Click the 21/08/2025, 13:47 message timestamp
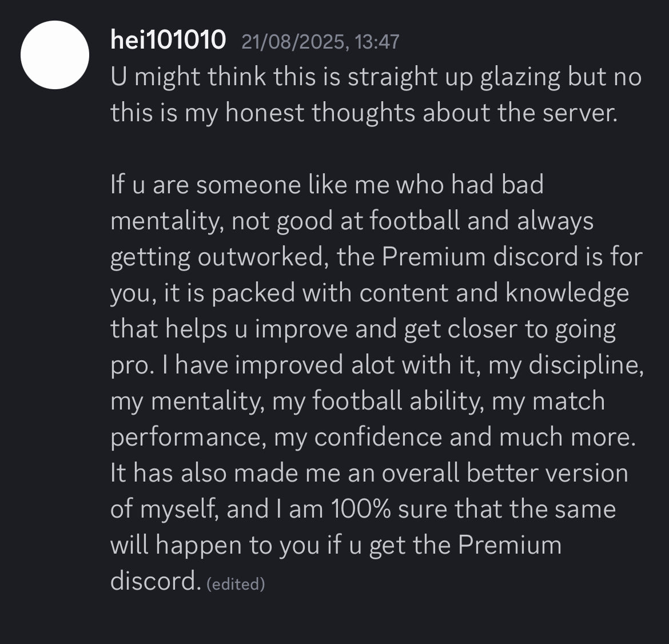 320,42
